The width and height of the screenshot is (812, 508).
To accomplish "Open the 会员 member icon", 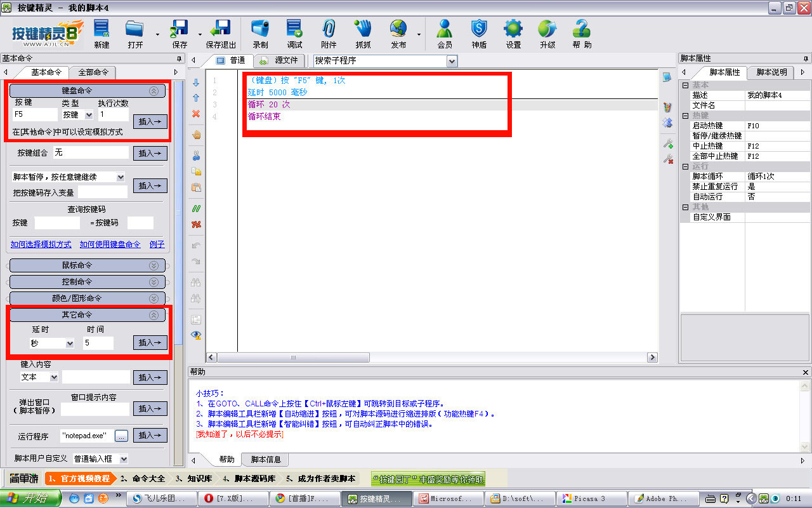I will tap(445, 34).
